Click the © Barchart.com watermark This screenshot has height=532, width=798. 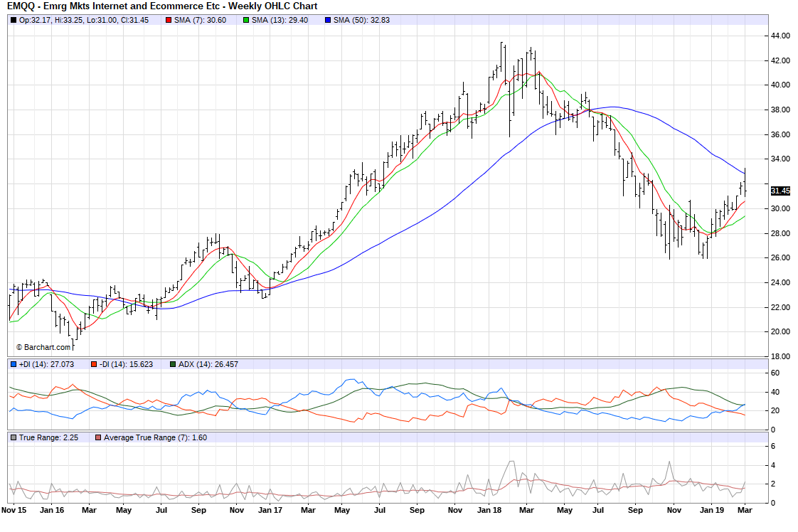tap(43, 347)
